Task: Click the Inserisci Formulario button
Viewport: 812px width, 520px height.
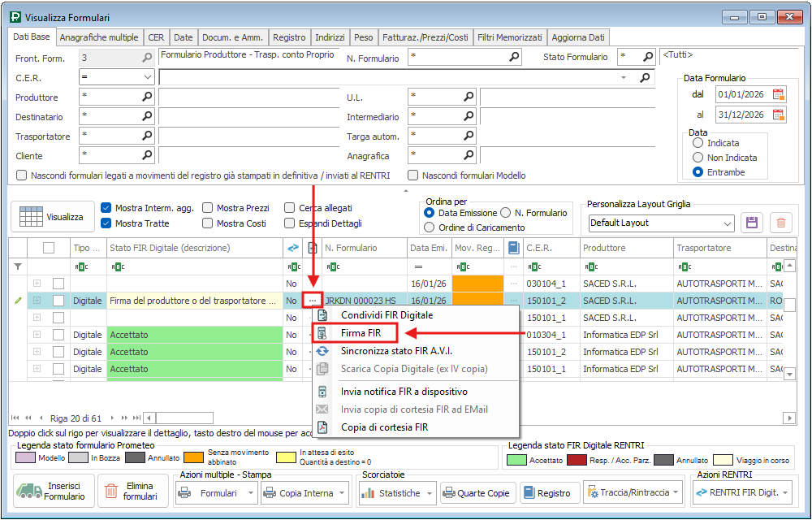Action: [x=52, y=491]
